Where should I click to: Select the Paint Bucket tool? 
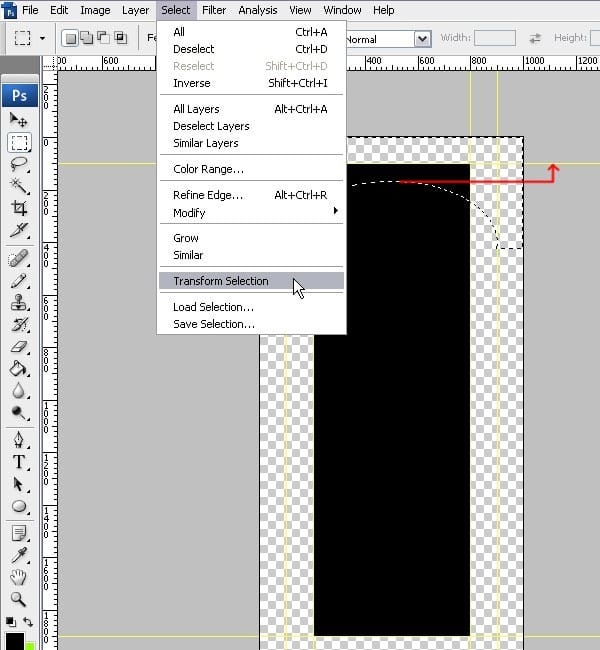19,369
